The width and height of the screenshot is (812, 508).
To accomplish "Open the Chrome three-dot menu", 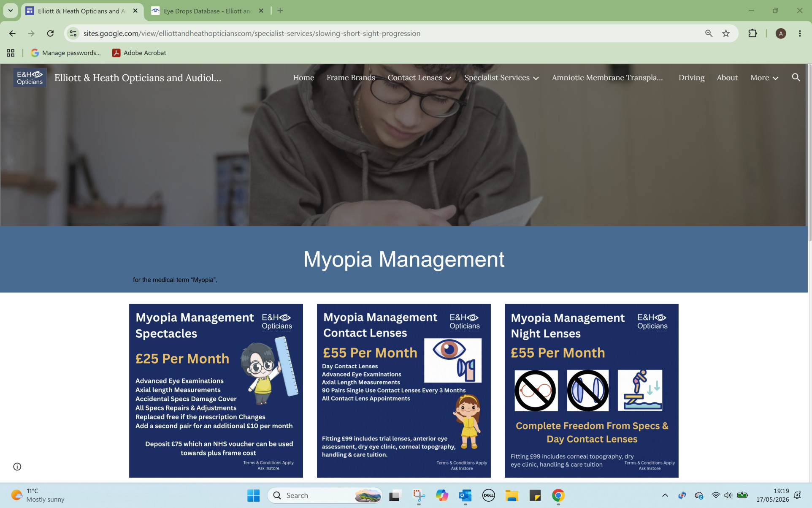I will pyautogui.click(x=800, y=33).
